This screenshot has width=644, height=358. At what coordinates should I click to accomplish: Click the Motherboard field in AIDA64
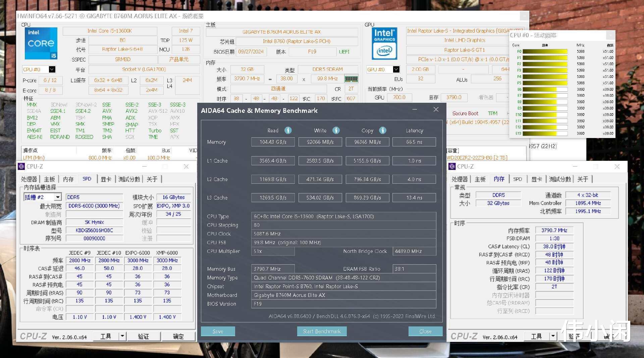pos(344,295)
